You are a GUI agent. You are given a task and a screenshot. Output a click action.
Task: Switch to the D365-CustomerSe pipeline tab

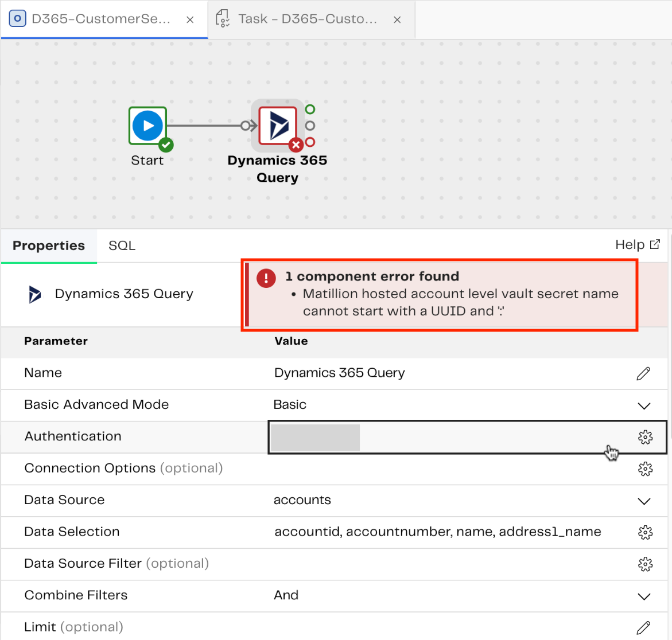pos(104,19)
